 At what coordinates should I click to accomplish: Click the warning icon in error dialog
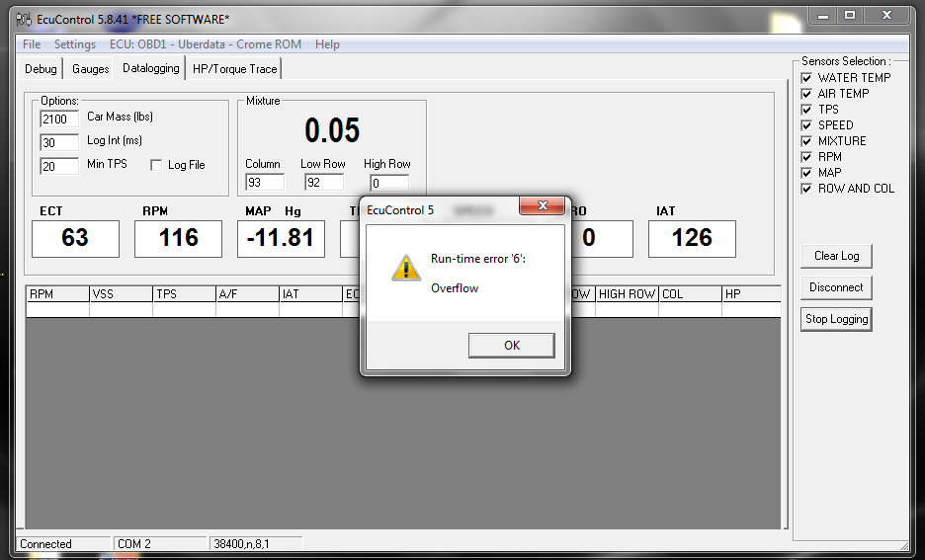pos(403,268)
